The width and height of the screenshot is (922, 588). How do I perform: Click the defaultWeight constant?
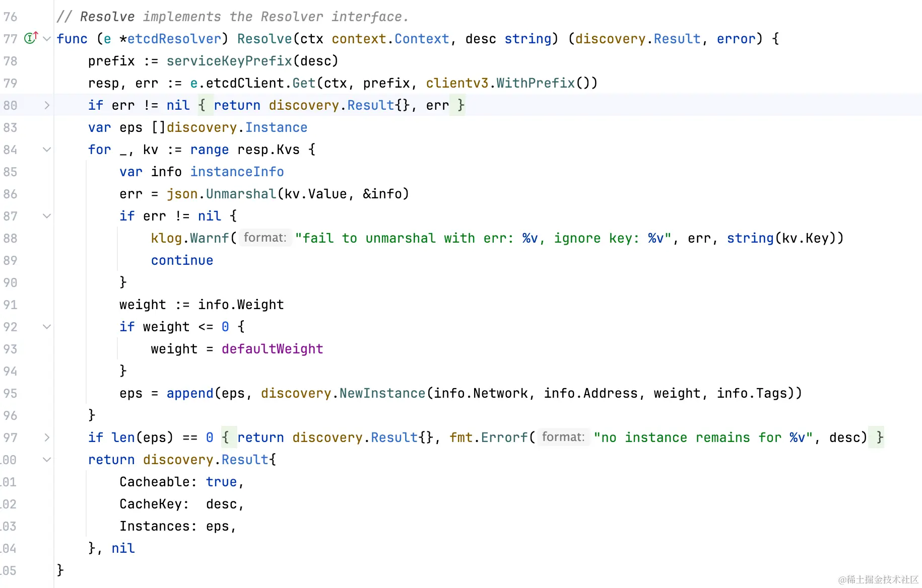(x=273, y=349)
